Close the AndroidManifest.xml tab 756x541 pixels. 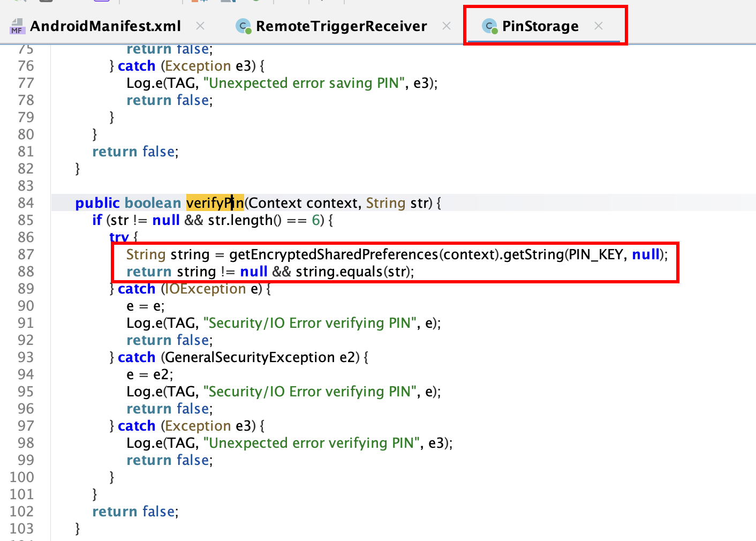pos(200,26)
